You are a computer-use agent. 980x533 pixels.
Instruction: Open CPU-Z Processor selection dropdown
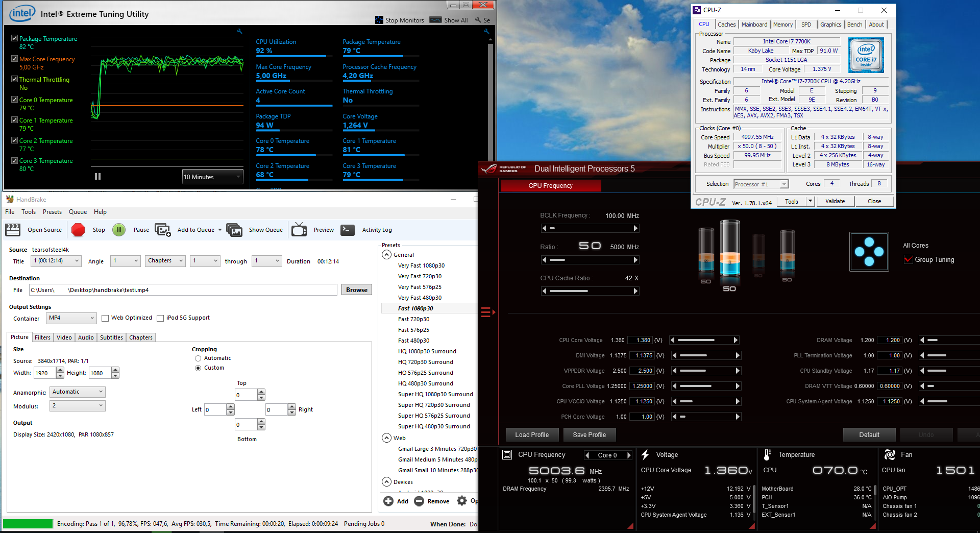click(761, 184)
